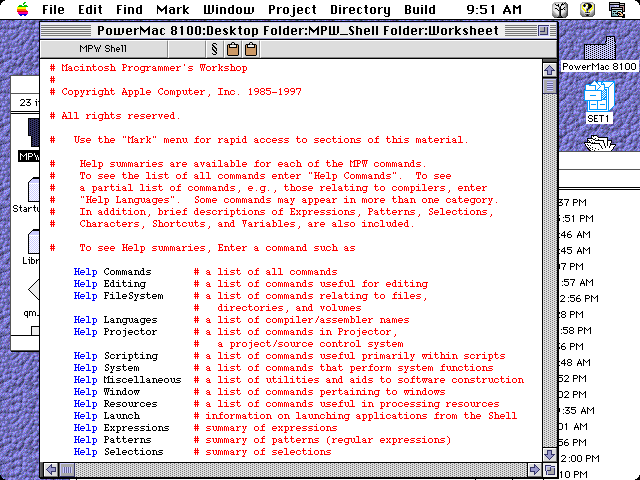This screenshot has height=480, width=640.
Task: Click the 'Help Launch' line
Action: [x=295, y=416]
